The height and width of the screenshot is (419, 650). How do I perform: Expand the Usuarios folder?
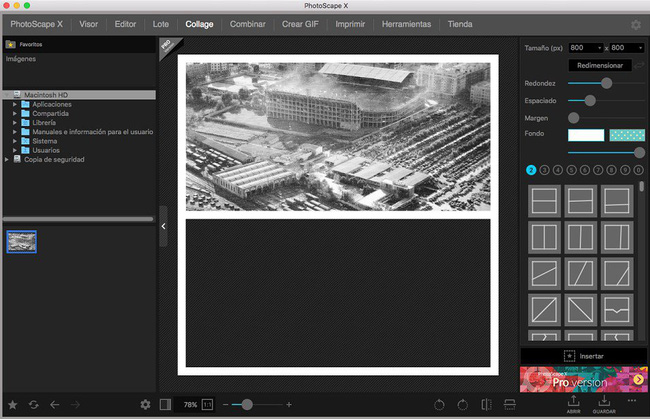pos(15,150)
